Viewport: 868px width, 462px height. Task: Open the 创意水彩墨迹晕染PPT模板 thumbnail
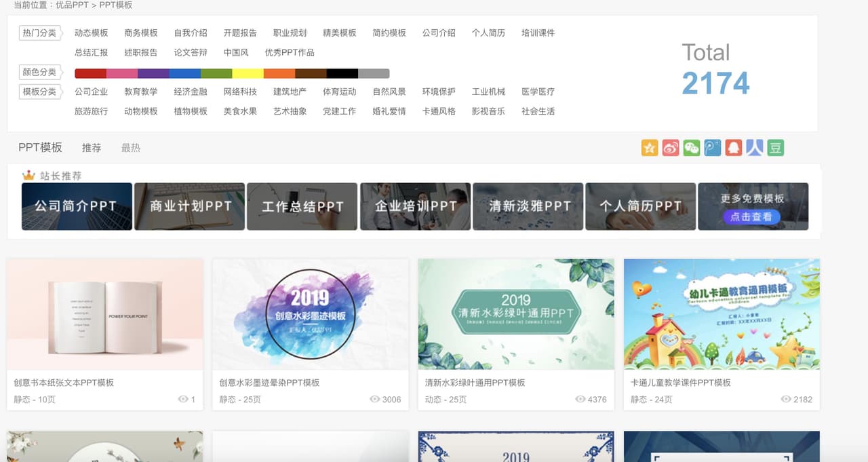click(311, 314)
